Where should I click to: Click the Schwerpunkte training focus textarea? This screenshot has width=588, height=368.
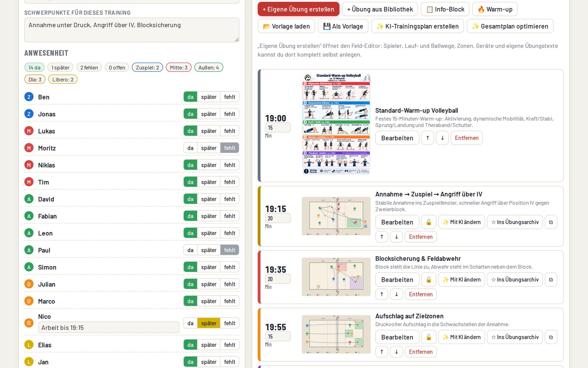[132, 30]
